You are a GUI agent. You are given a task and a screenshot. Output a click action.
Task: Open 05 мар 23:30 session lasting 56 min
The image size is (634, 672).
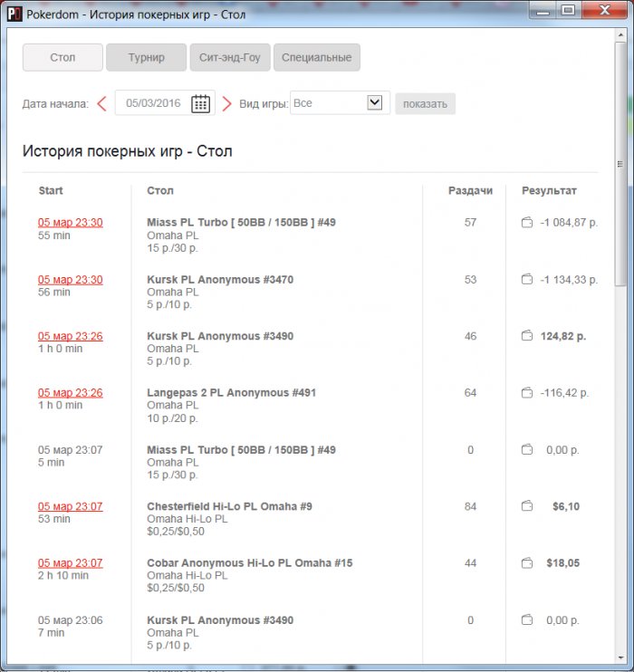pos(71,280)
